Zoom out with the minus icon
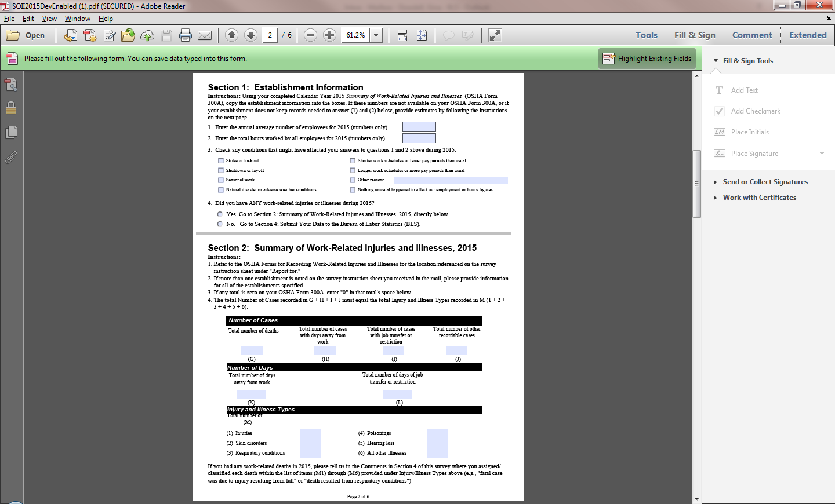This screenshot has width=835, height=504. click(310, 35)
